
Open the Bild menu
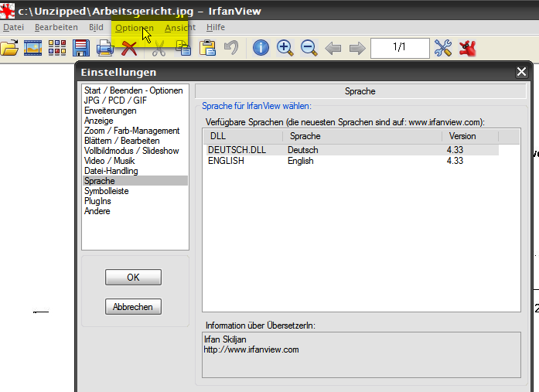(96, 27)
